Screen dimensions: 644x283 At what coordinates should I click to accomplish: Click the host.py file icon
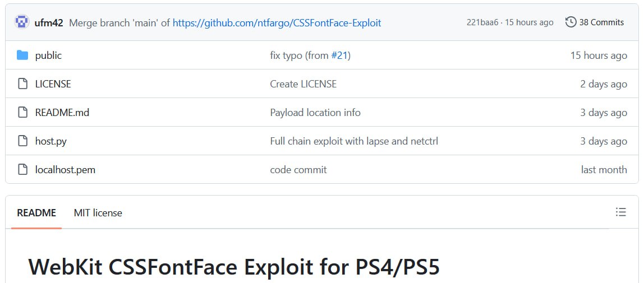pos(22,141)
